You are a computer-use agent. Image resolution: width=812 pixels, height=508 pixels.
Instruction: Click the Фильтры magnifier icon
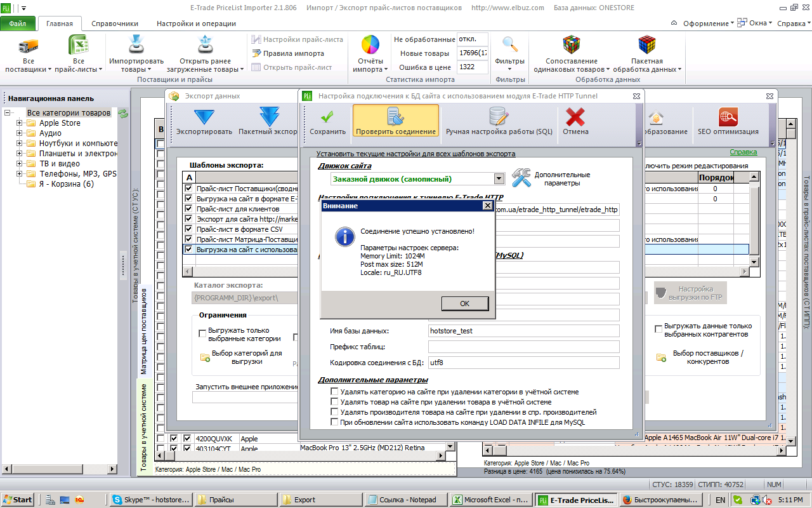point(510,44)
